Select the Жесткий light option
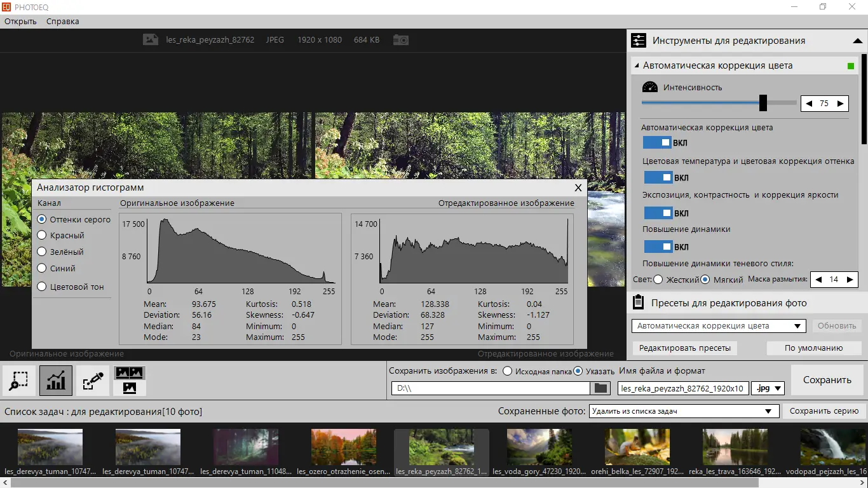This screenshot has height=488, width=868. (658, 280)
